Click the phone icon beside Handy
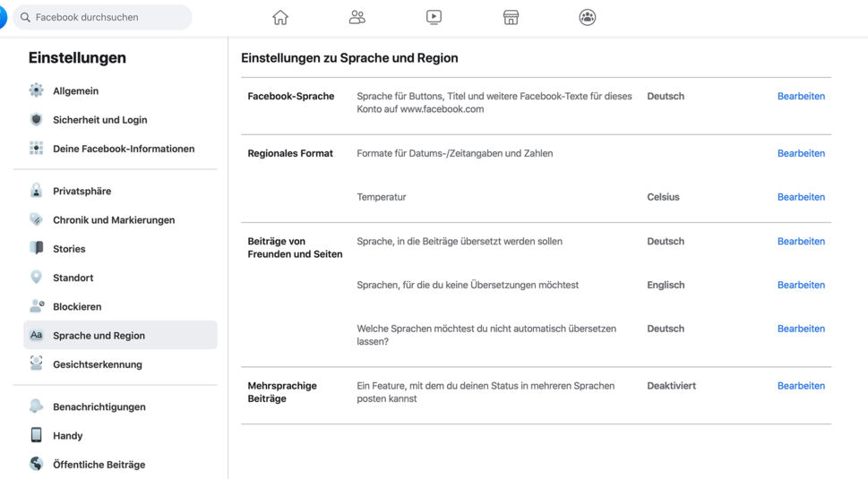Viewport: 868px width, 479px height. click(x=36, y=435)
